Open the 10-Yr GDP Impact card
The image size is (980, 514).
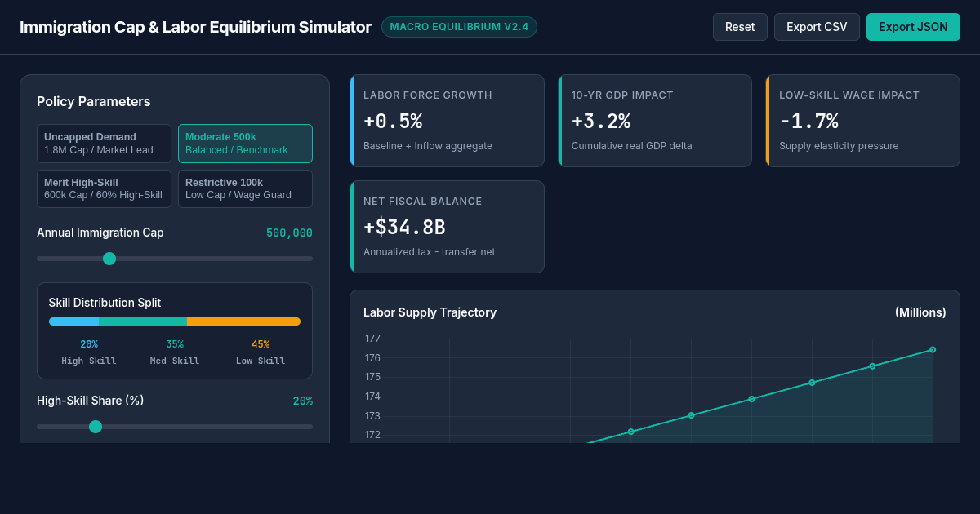pos(655,121)
